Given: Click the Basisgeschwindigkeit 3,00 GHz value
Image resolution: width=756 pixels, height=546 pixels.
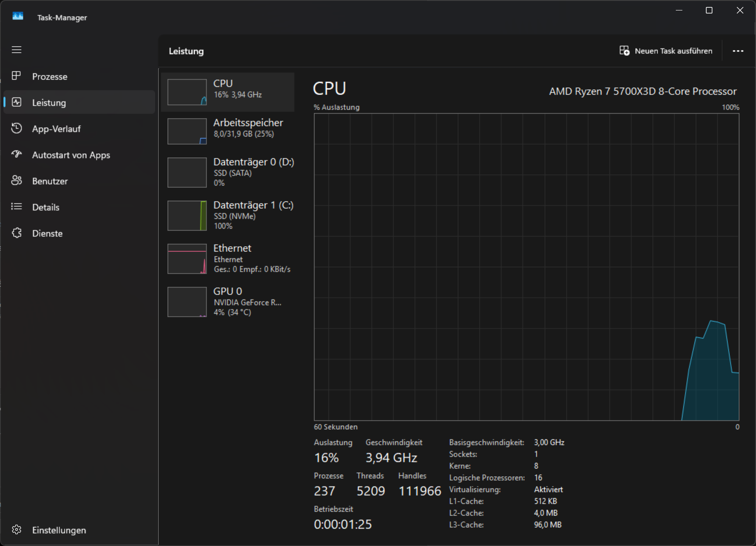Looking at the screenshot, I should 549,442.
